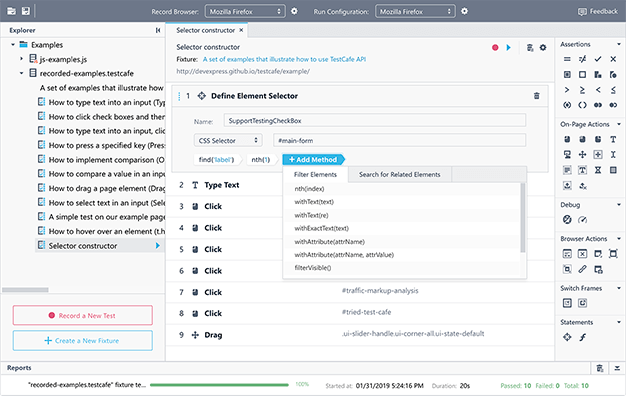Add a Select Text I-beam action

tap(613, 154)
